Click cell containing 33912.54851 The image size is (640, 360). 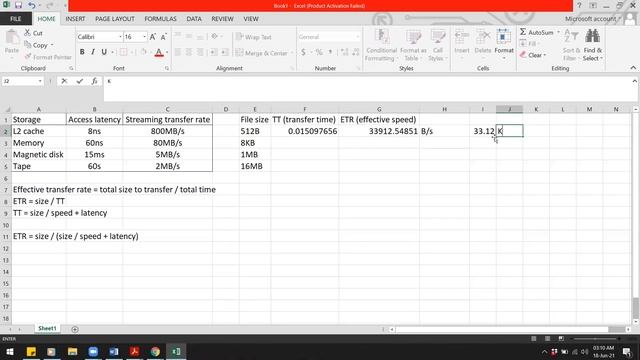point(379,131)
